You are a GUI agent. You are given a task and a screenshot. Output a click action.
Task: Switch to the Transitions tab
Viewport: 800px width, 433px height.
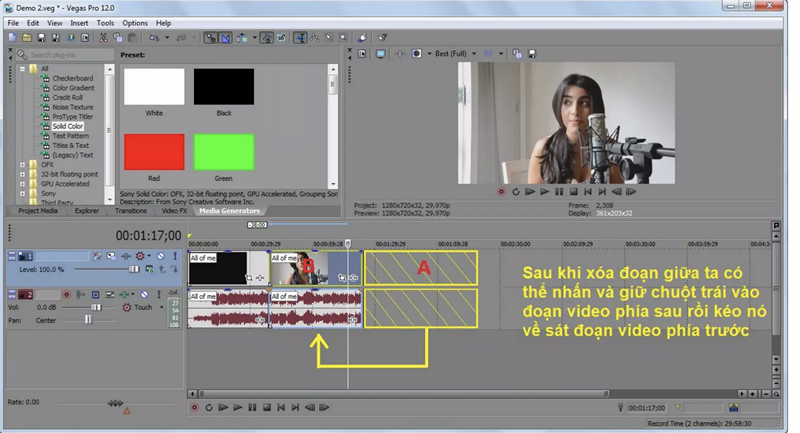pyautogui.click(x=131, y=211)
